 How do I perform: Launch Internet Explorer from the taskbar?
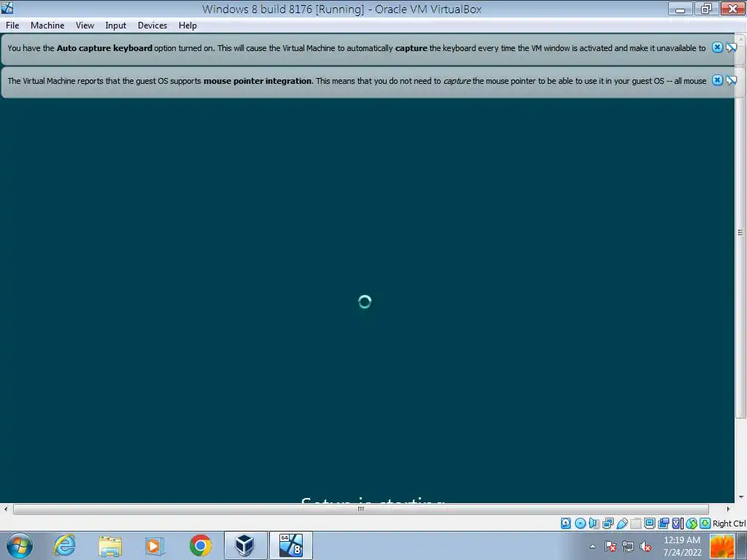tap(64, 545)
